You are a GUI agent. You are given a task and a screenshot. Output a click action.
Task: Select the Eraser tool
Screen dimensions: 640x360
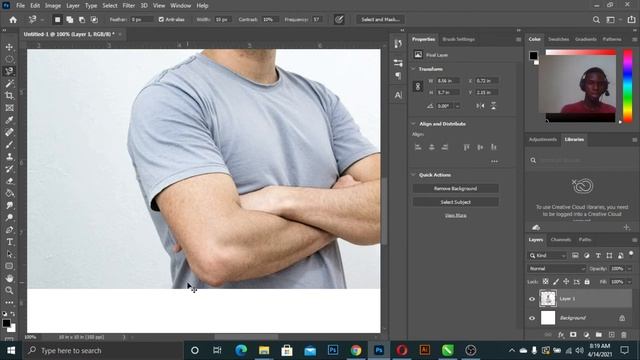(9, 181)
